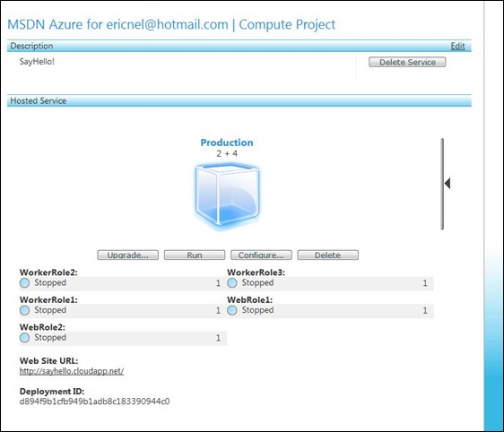Click the Upgrade... button
The height and width of the screenshot is (432, 504).
point(128,255)
